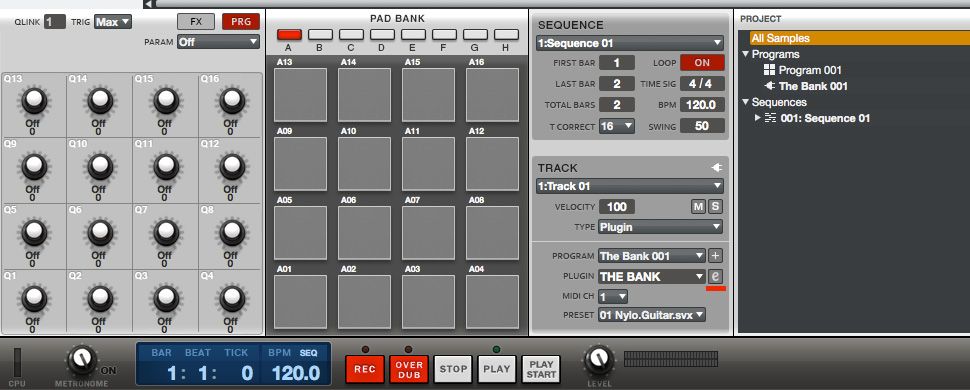This screenshot has height=390, width=970.
Task: Open the T CORRECT 16 dropdown
Action: (617, 126)
